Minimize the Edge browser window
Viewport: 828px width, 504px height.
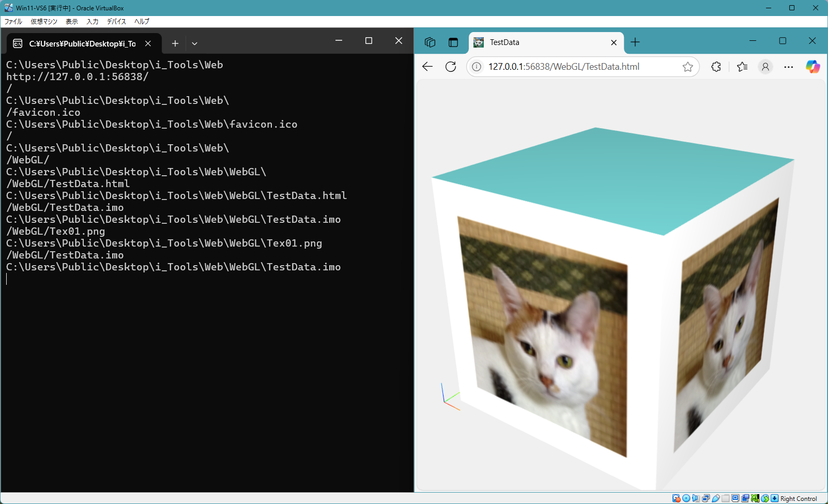753,41
